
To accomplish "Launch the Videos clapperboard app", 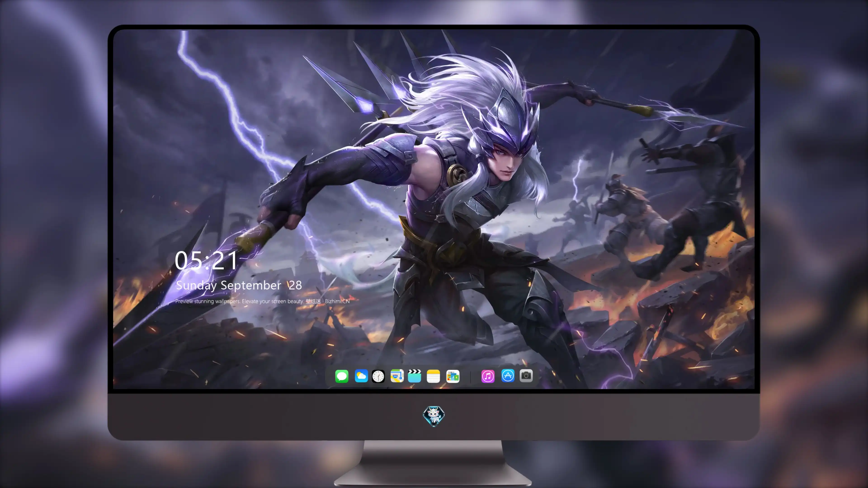I will click(x=415, y=376).
